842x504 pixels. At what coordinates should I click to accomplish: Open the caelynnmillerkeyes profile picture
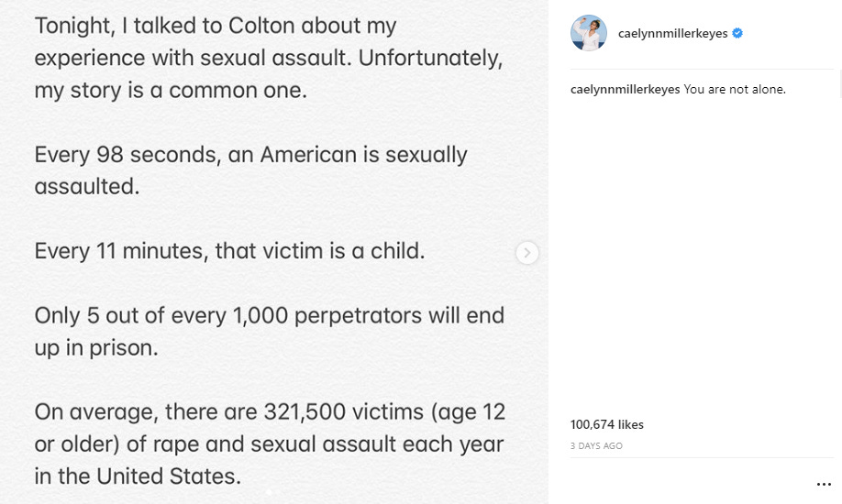[589, 33]
